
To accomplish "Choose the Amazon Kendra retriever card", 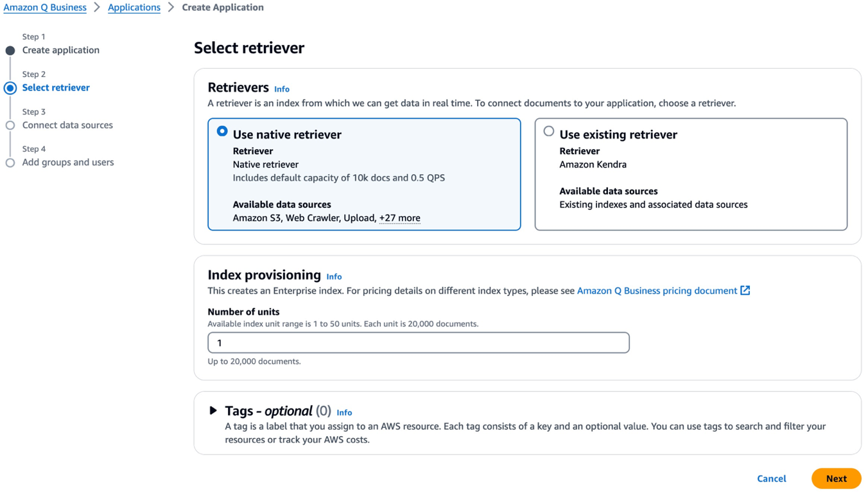I will (690, 173).
